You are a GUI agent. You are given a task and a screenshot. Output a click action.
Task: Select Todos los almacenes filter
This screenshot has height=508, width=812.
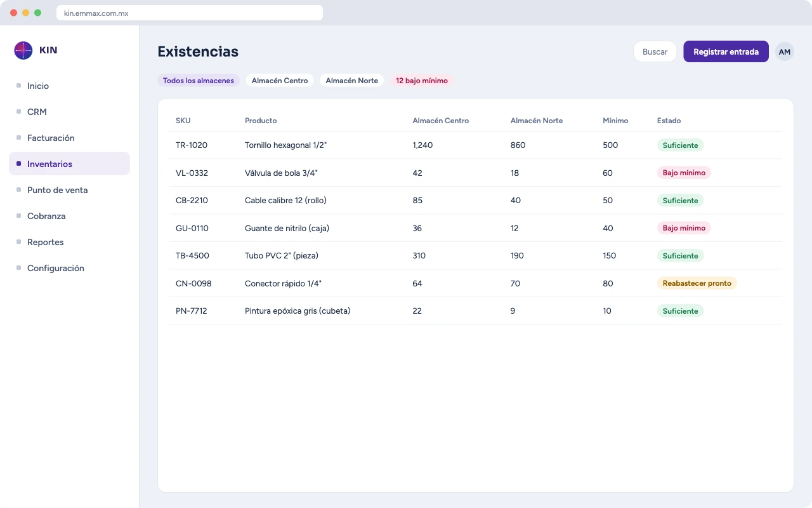pos(199,81)
